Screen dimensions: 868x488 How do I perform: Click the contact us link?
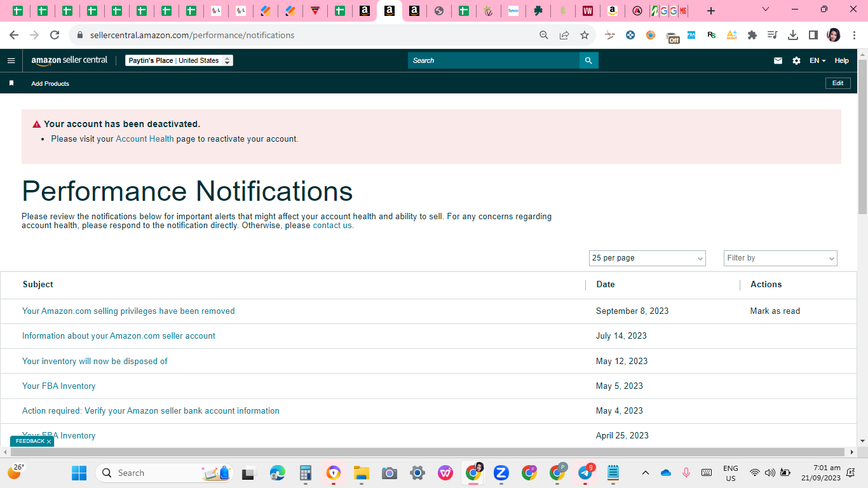pyautogui.click(x=332, y=226)
